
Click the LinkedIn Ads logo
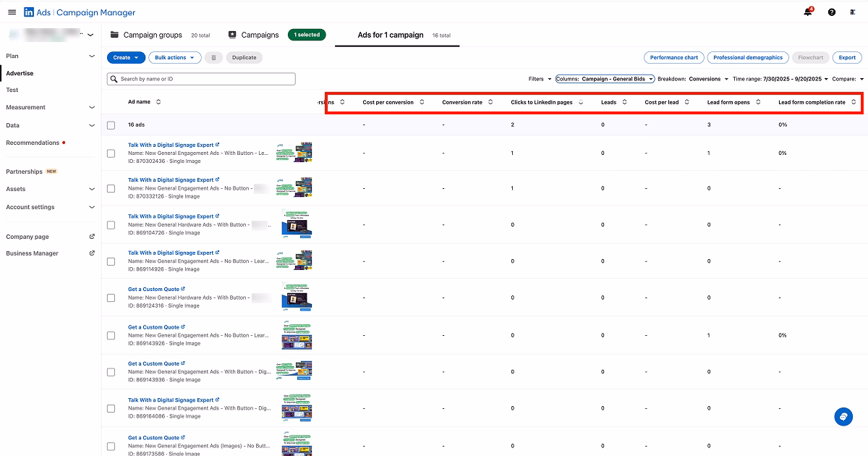pos(29,12)
